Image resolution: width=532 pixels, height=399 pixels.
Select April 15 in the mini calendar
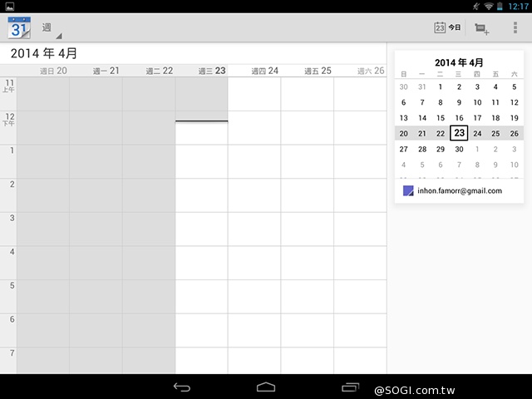(441, 118)
